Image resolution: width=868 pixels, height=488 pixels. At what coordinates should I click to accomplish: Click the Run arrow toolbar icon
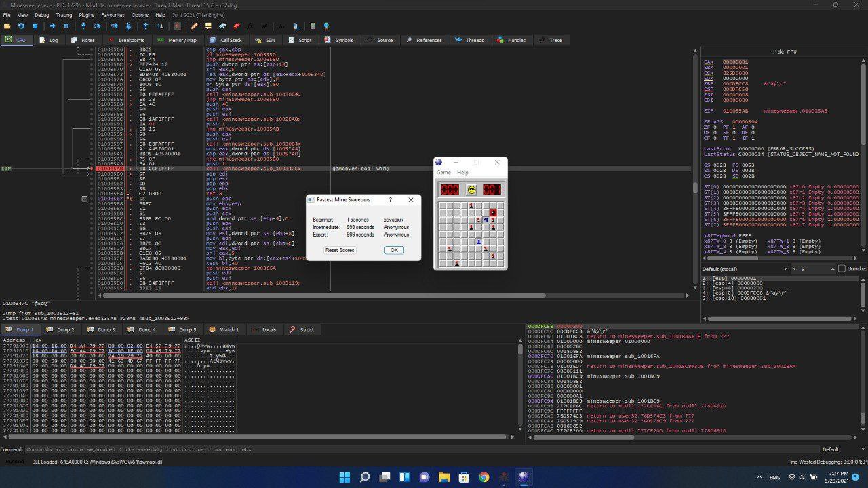coord(52,26)
